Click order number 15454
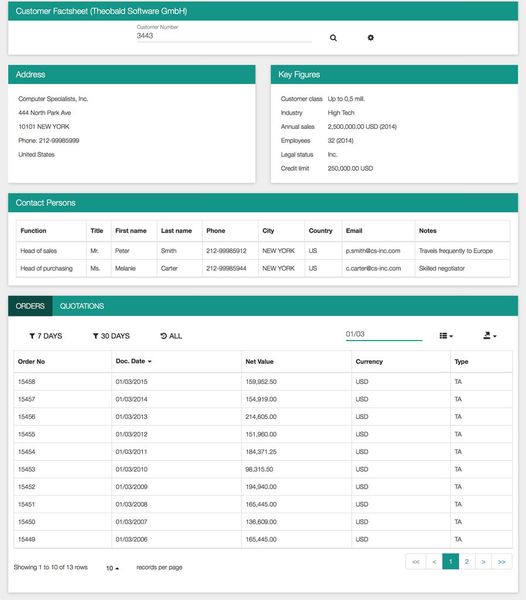This screenshot has width=526, height=600. (x=26, y=452)
